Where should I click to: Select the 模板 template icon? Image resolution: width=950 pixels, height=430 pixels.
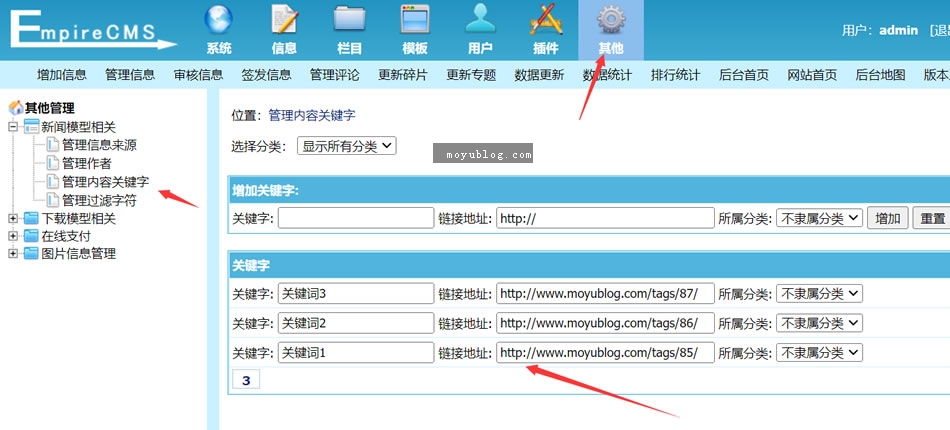pos(414,21)
